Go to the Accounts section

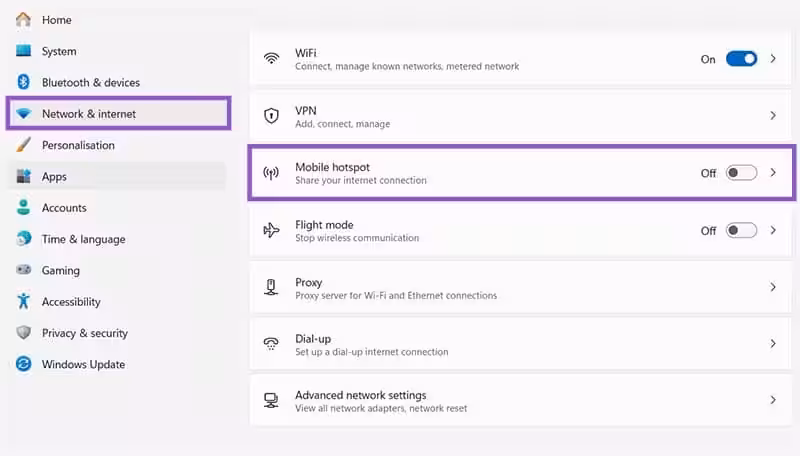pos(64,208)
